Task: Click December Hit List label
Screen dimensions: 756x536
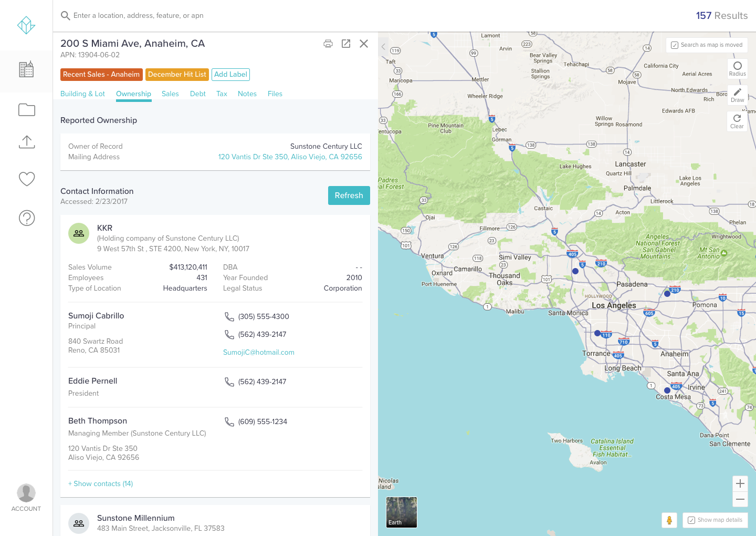Action: pyautogui.click(x=177, y=75)
